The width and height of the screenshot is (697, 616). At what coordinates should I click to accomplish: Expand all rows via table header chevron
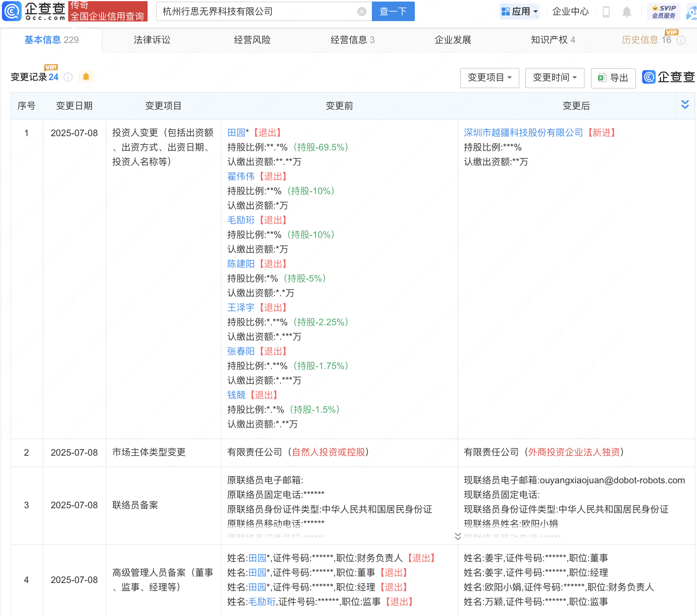point(685,104)
